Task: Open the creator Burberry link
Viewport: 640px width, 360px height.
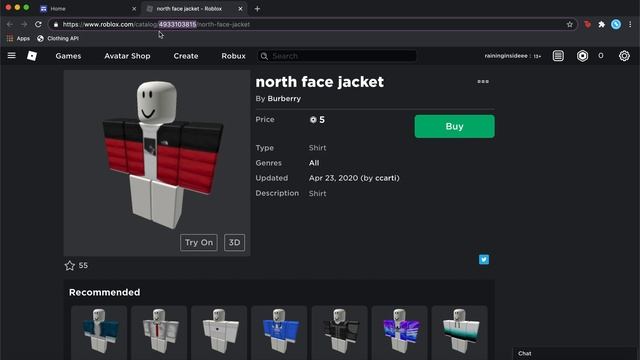Action: coord(284,99)
